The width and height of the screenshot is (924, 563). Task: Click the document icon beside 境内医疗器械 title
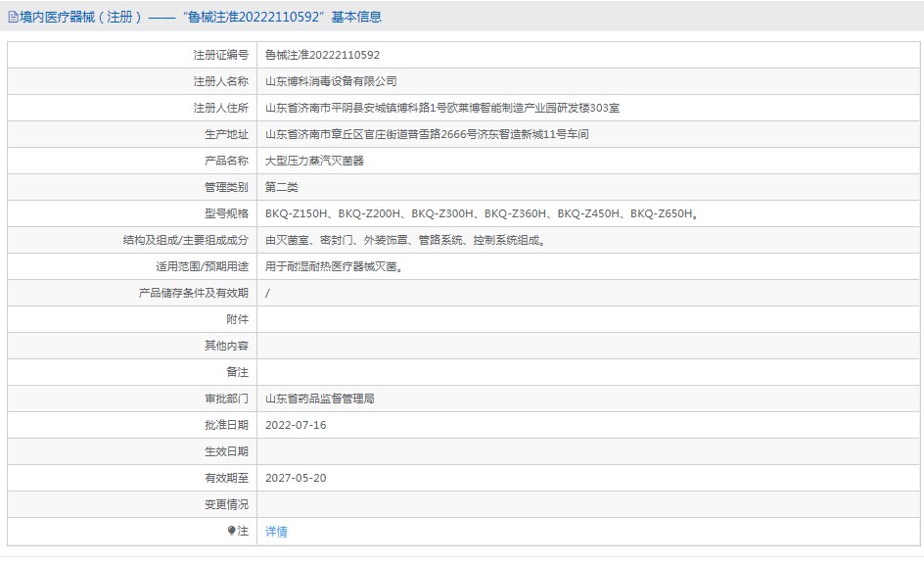[x=13, y=17]
